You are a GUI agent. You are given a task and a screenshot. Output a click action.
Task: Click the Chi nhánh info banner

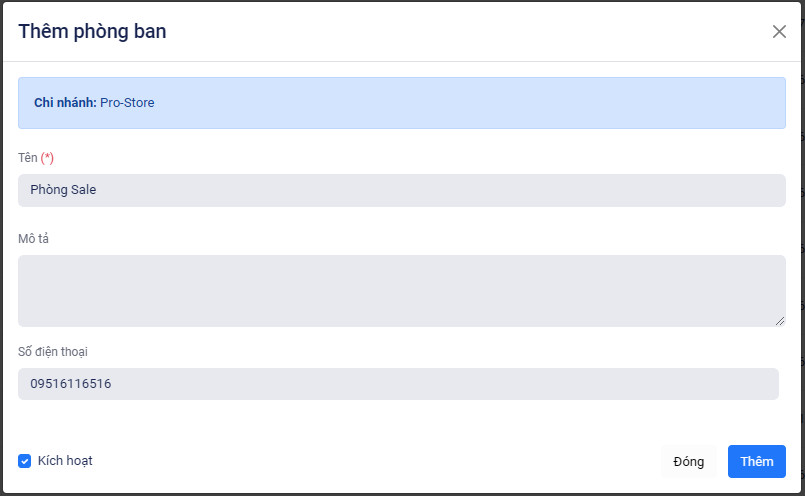450,103
